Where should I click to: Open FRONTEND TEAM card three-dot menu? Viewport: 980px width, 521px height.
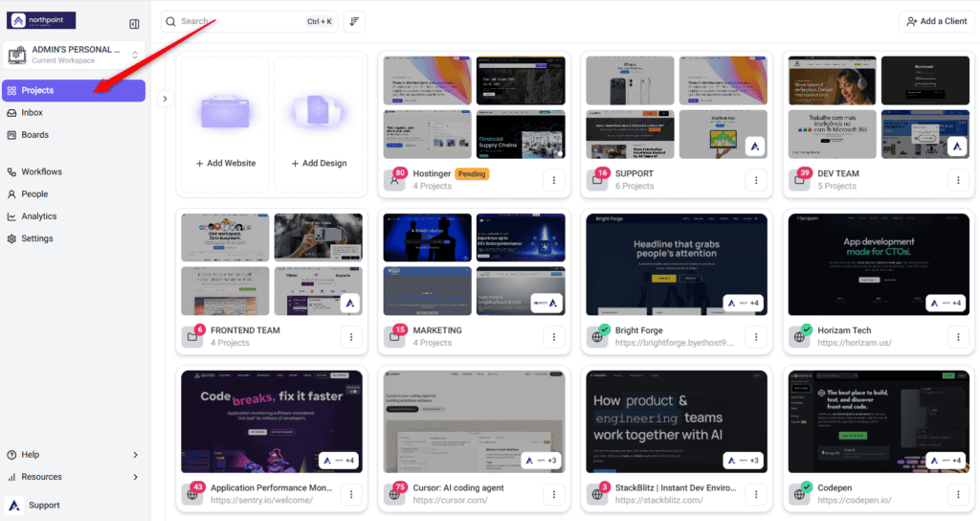coord(351,336)
